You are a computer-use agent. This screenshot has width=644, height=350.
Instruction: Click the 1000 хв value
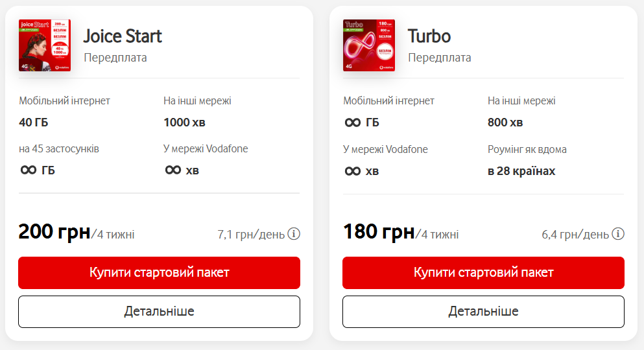pyautogui.click(x=184, y=122)
